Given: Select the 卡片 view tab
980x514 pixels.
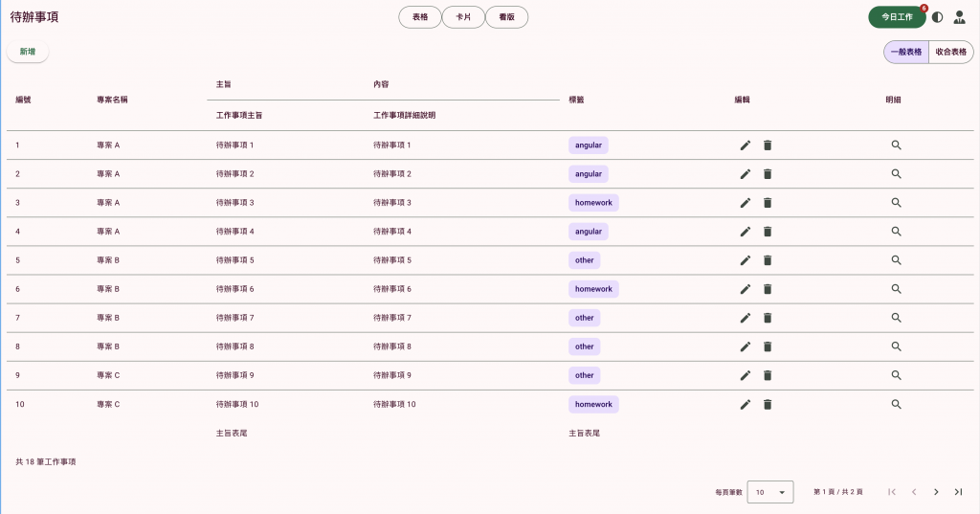Looking at the screenshot, I should 463,17.
